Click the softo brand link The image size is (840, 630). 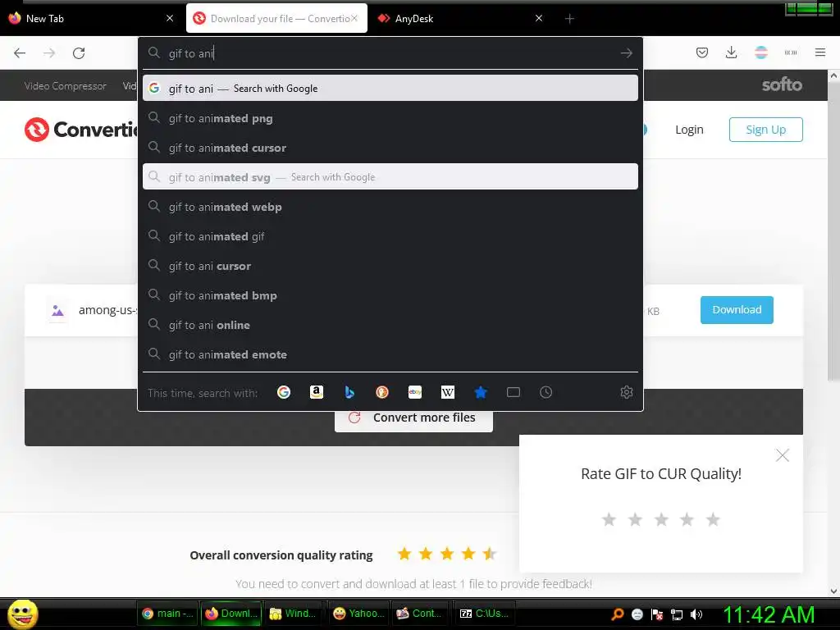coord(782,84)
